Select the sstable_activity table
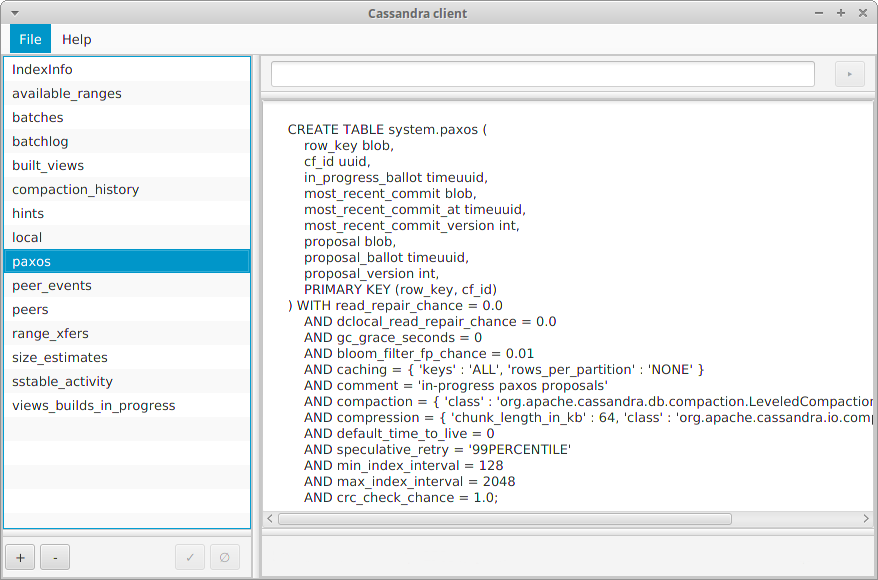 click(127, 382)
